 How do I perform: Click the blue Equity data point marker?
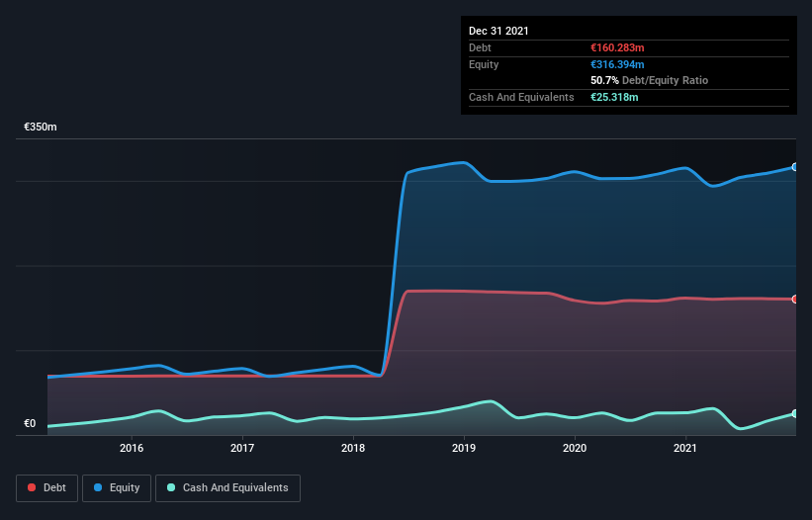pyautogui.click(x=795, y=167)
